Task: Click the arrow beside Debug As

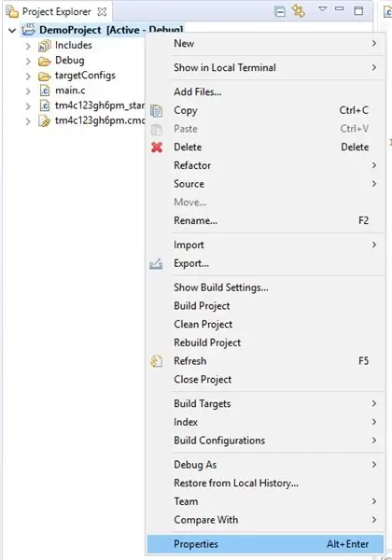Action: (x=373, y=464)
